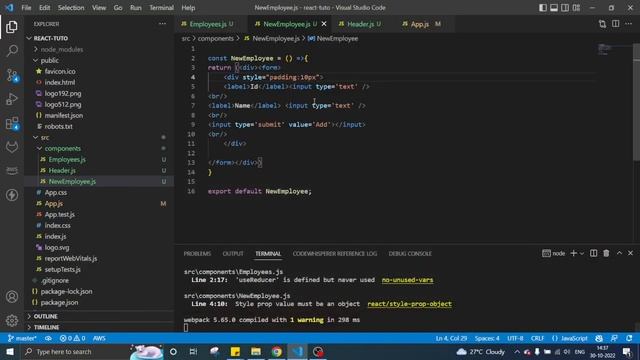The image size is (640, 360).
Task: Open the CodeWhisperer Reference Log tab
Action: pos(335,253)
